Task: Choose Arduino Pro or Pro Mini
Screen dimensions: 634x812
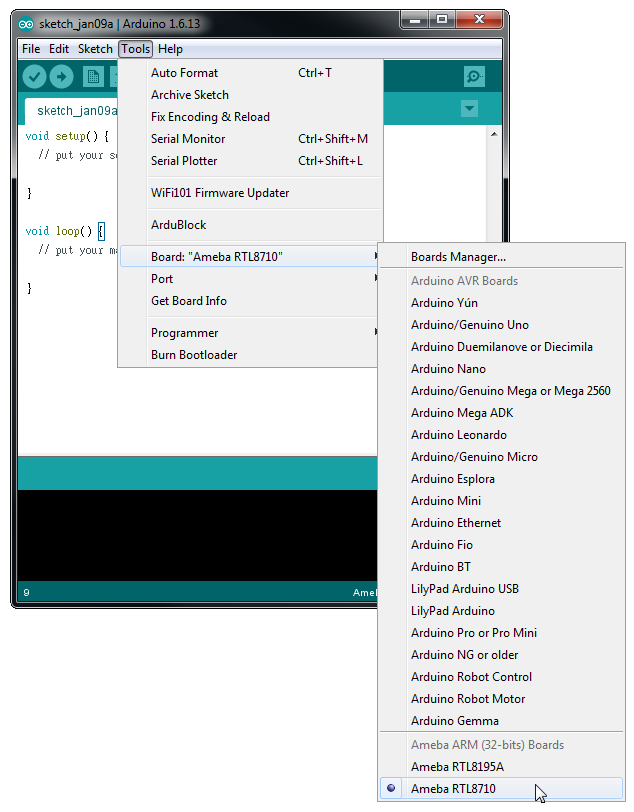Action: tap(501, 633)
